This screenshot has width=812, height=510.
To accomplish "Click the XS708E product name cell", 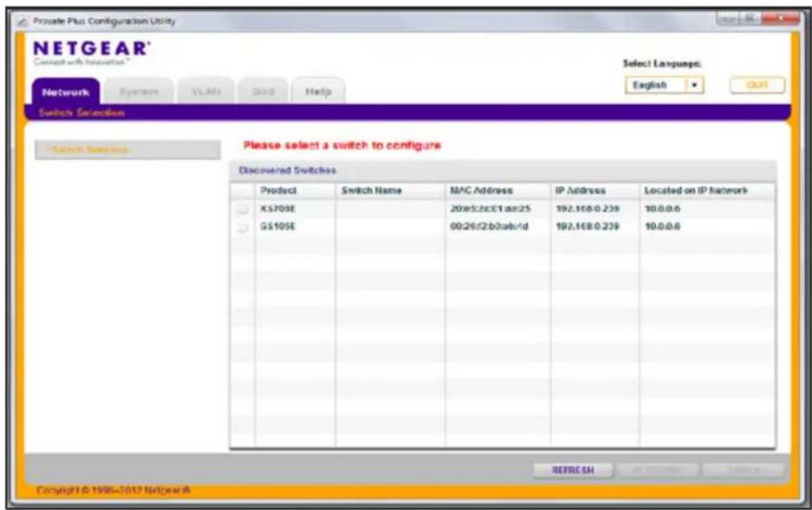I will pyautogui.click(x=277, y=208).
